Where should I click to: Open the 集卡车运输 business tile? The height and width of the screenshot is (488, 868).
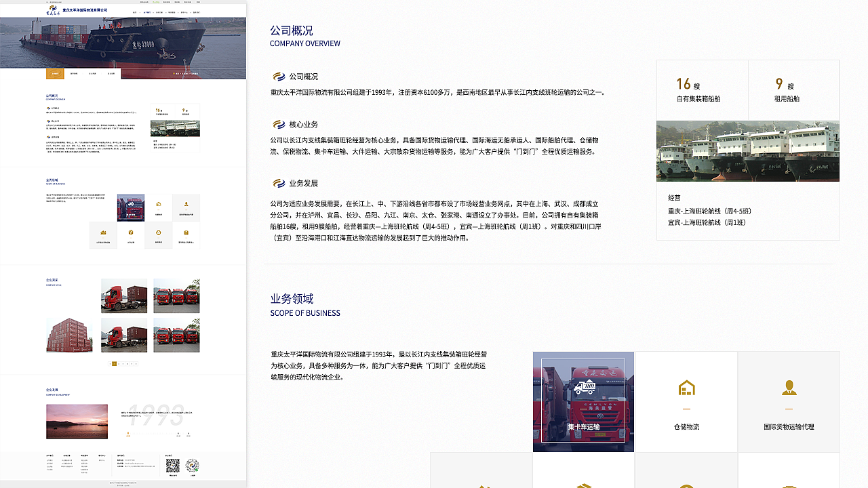coord(583,401)
